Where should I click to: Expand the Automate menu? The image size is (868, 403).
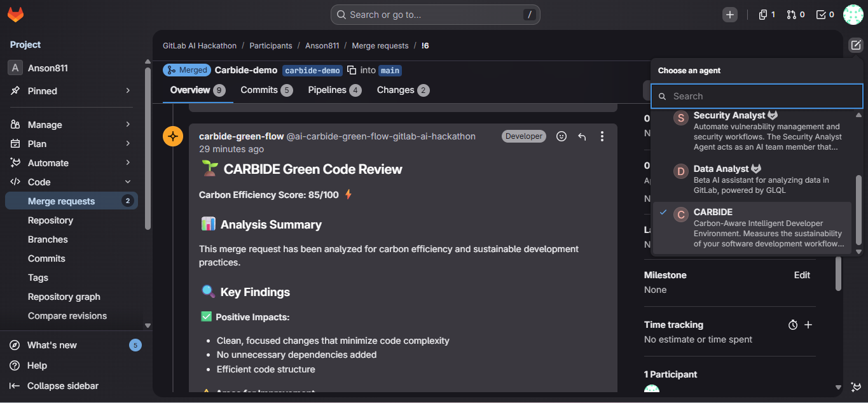click(128, 163)
